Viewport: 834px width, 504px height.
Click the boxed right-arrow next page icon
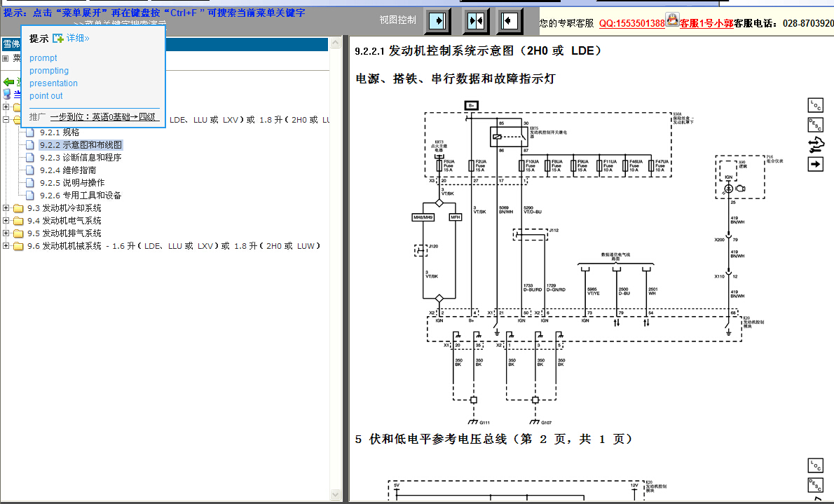tap(815, 165)
